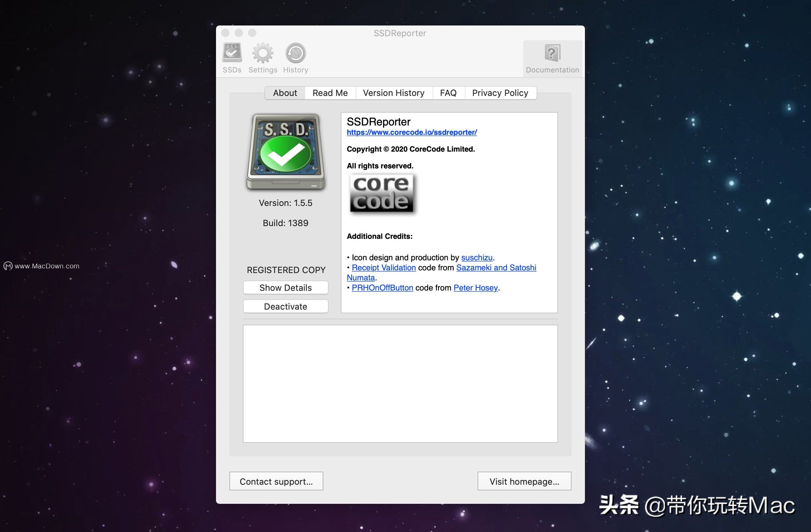Click the All rights reserved text
This screenshot has width=811, height=532.
click(x=380, y=166)
